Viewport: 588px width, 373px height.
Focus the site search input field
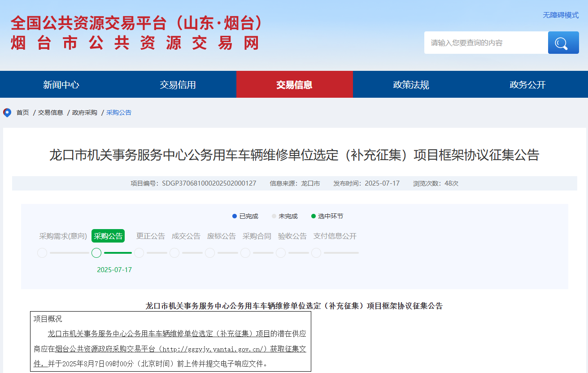486,43
